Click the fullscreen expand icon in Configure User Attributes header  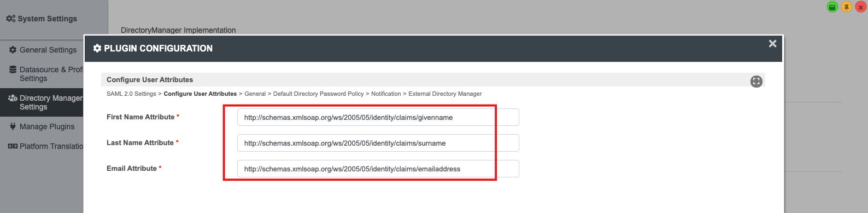click(x=756, y=81)
